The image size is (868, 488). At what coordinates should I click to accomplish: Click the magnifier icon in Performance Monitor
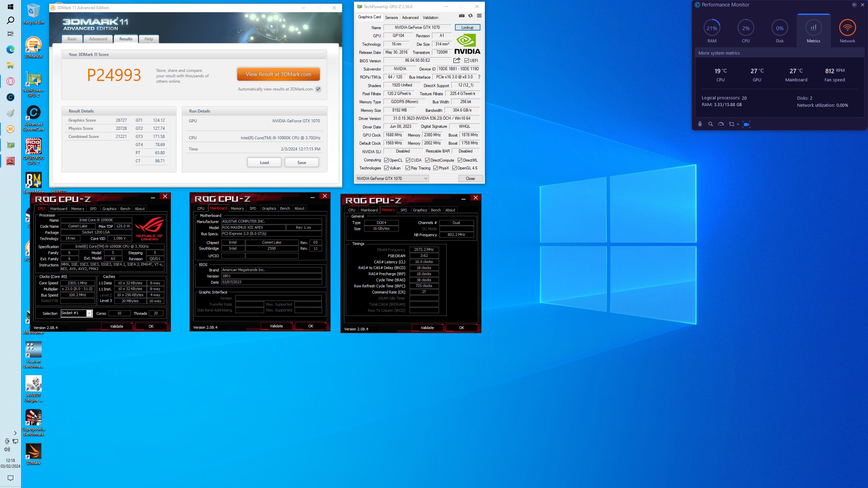coord(710,124)
